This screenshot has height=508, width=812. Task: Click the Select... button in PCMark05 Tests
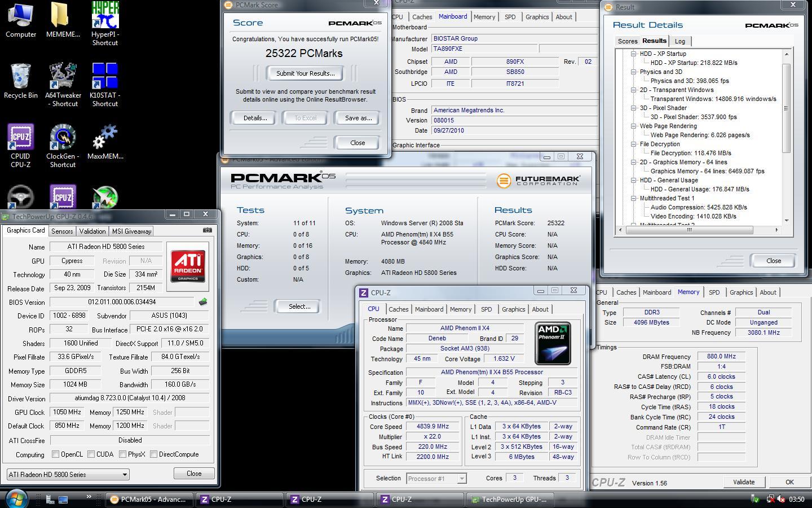pos(299,306)
